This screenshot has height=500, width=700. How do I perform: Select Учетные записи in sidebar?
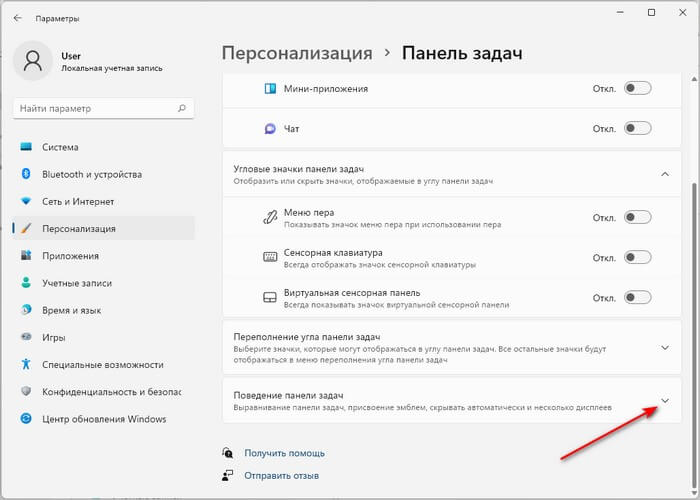(x=76, y=283)
